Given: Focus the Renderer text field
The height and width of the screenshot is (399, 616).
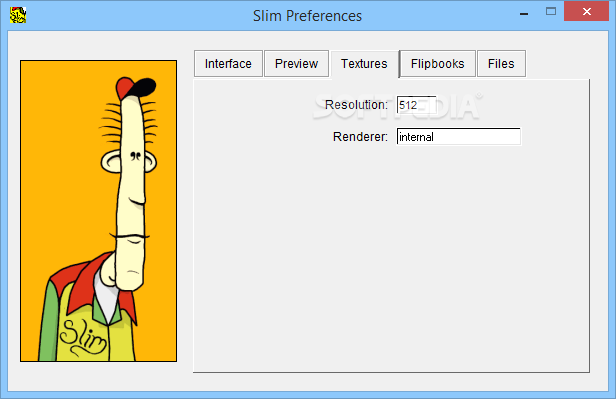Looking at the screenshot, I should [x=458, y=137].
